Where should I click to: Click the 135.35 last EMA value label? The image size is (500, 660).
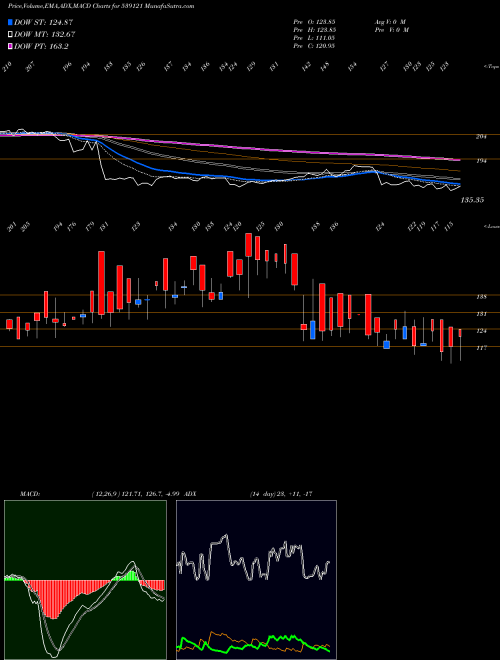472,200
